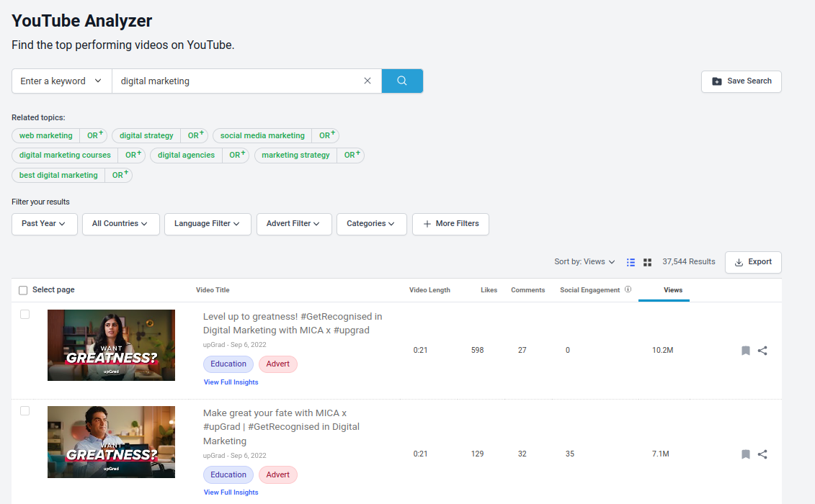Image resolution: width=815 pixels, height=504 pixels.
Task: Tick the Select page checkbox
Action: tap(23, 290)
